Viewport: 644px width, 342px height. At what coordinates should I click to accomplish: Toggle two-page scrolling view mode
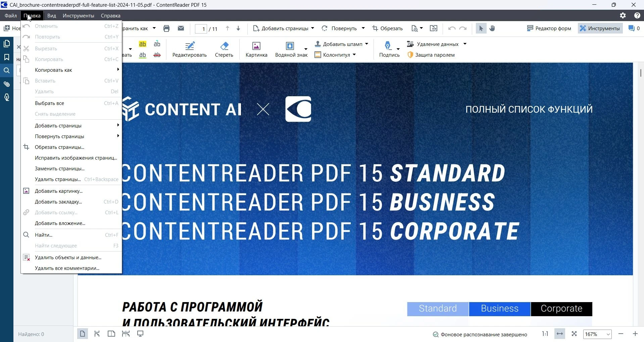[126, 334]
